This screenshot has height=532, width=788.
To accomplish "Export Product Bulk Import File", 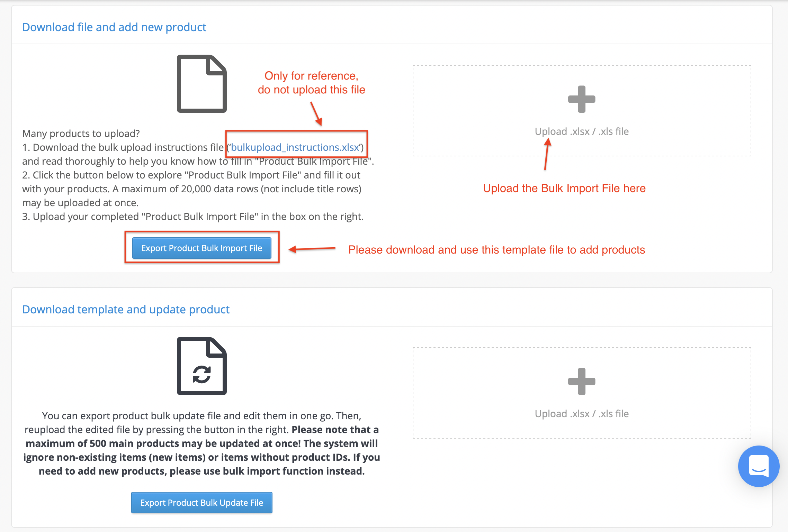I will (202, 248).
